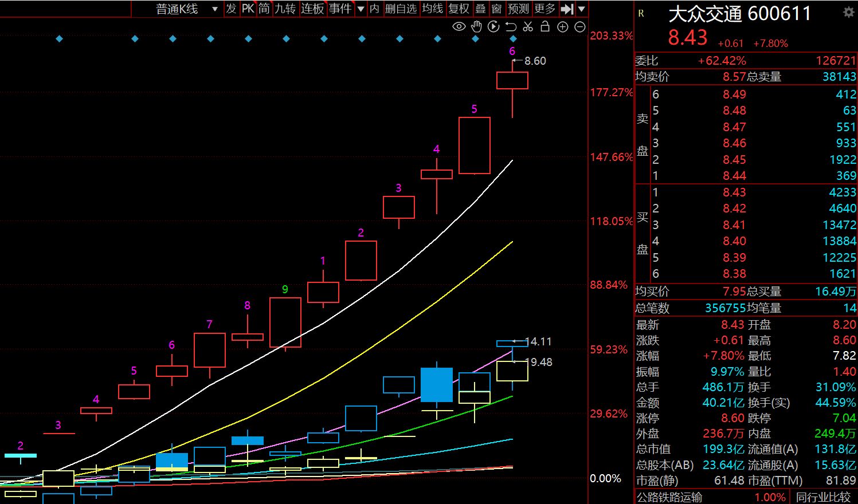Click the 换手 31.09% turnover value

click(835, 387)
